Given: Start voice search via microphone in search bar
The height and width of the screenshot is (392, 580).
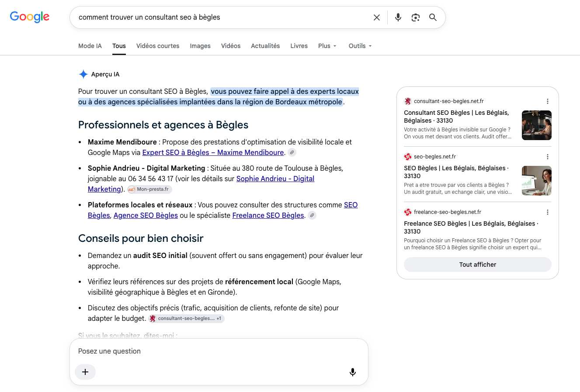Looking at the screenshot, I should tap(398, 17).
